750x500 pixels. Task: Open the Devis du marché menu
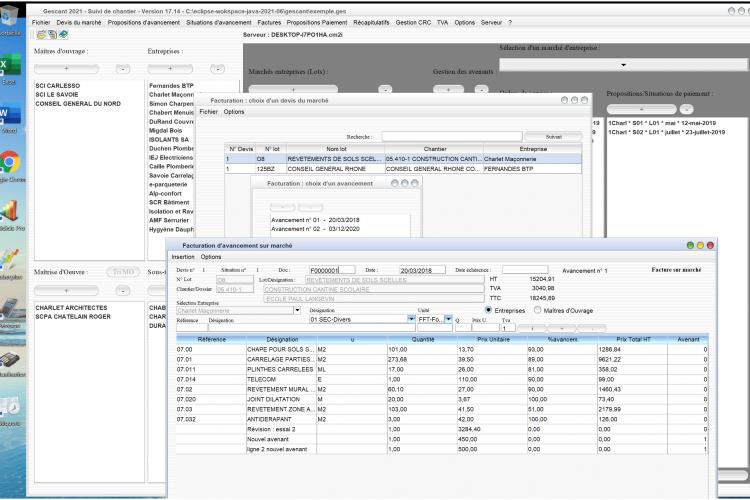(79, 22)
